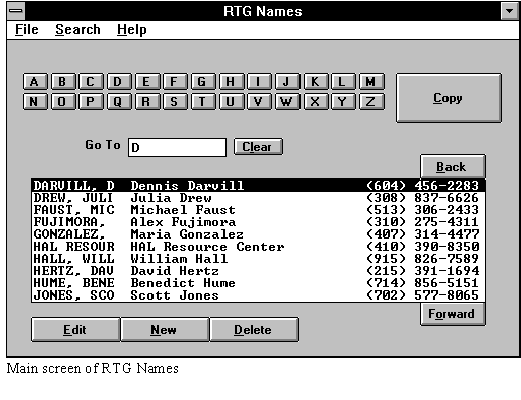Click the large Copy button

[449, 98]
